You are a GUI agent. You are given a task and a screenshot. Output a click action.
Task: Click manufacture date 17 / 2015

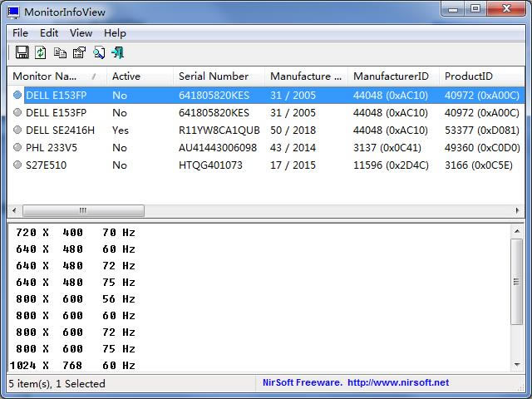point(293,165)
